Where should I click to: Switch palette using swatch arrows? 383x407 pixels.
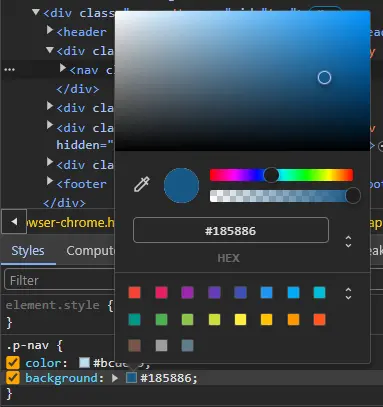pos(348,293)
